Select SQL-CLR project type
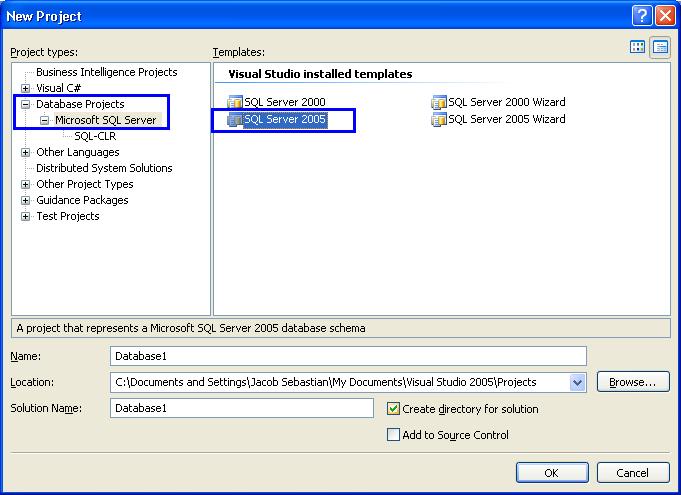The image size is (681, 495). point(95,136)
